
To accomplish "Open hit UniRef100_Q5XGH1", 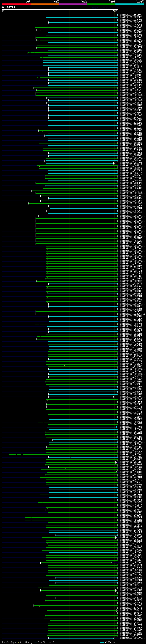I will [x=131, y=316].
